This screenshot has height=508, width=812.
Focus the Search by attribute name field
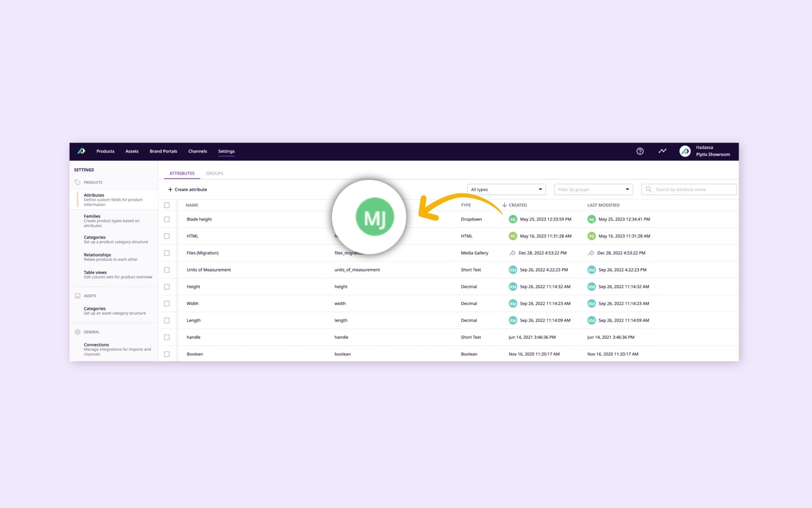tap(694, 189)
